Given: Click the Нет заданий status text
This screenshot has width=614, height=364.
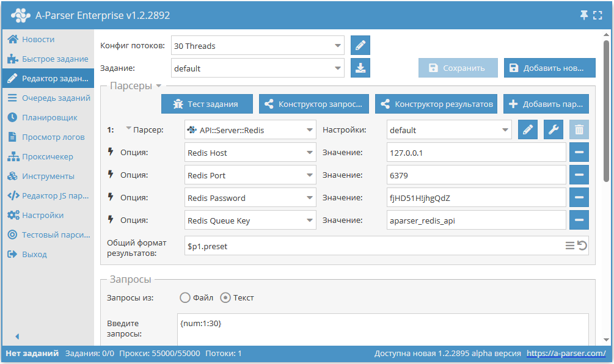Looking at the screenshot, I should 32,354.
